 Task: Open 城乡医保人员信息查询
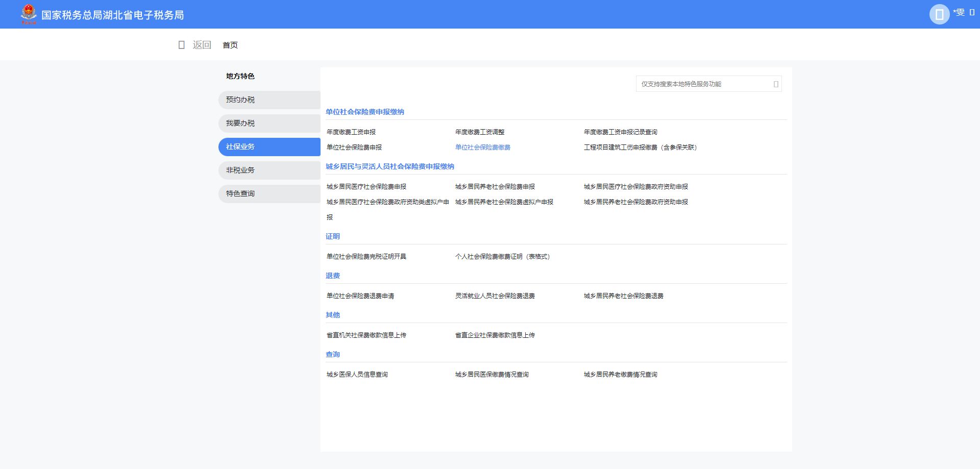357,375
